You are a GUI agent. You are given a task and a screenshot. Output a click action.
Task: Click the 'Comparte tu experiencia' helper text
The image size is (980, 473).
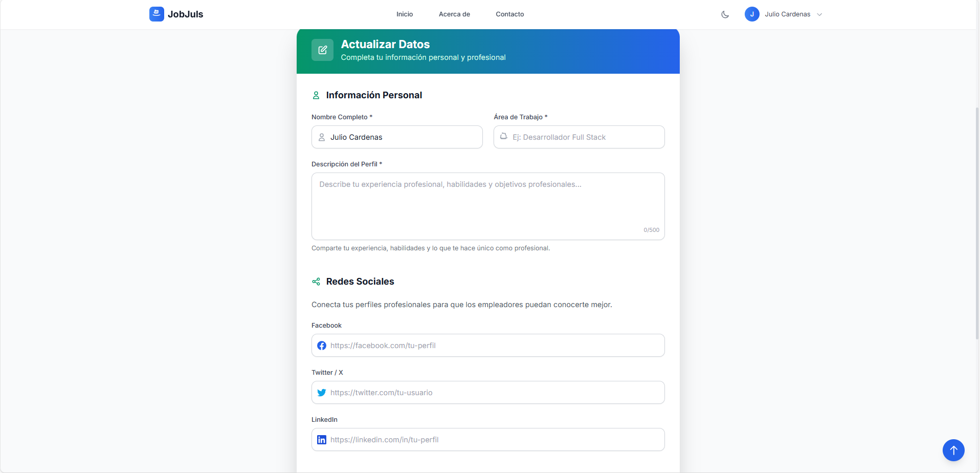pos(431,248)
